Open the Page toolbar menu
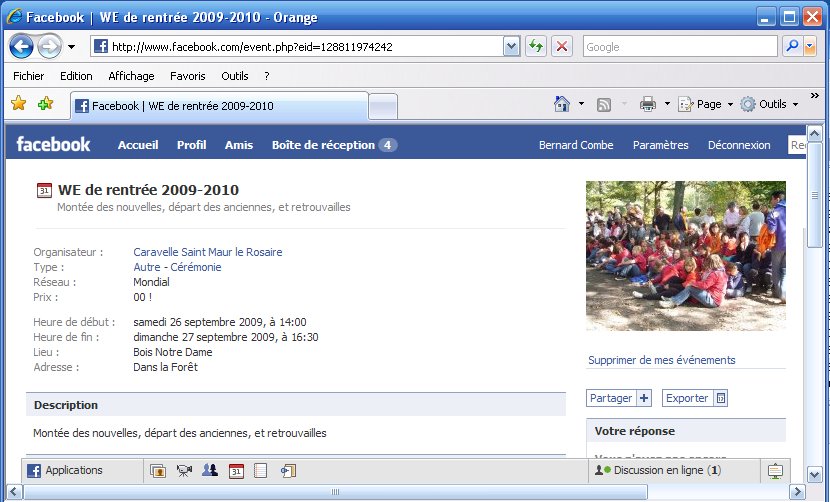The width and height of the screenshot is (830, 502). click(x=706, y=104)
